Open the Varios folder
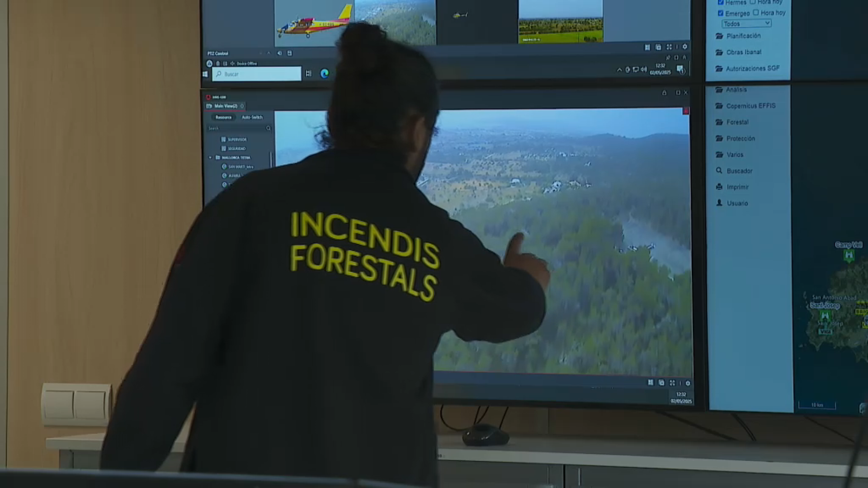This screenshot has height=488, width=868. pyautogui.click(x=730, y=155)
